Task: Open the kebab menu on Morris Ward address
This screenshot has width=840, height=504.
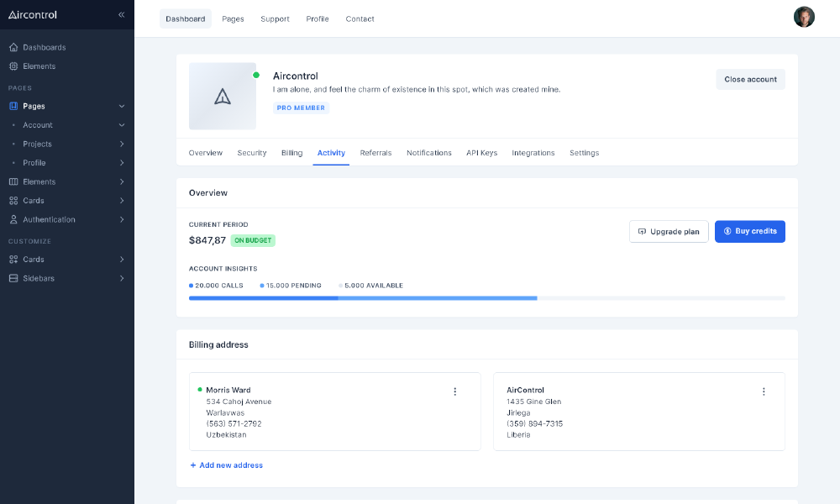Action: coord(454,391)
